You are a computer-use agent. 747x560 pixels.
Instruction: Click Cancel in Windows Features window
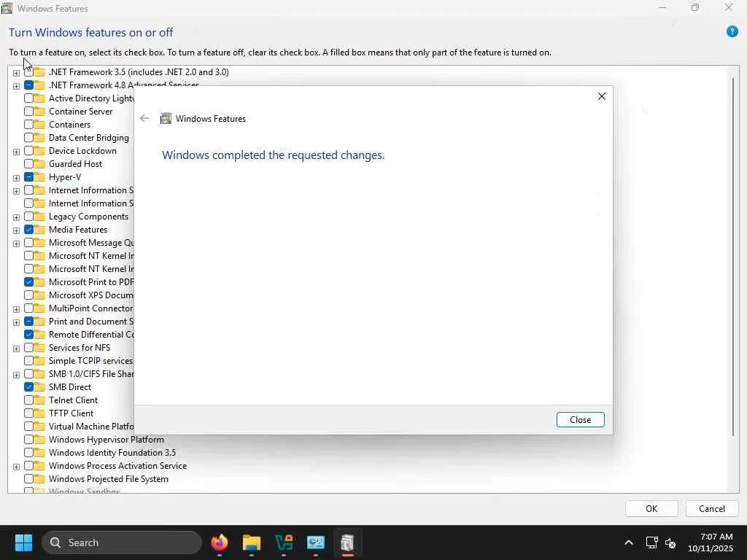(712, 508)
